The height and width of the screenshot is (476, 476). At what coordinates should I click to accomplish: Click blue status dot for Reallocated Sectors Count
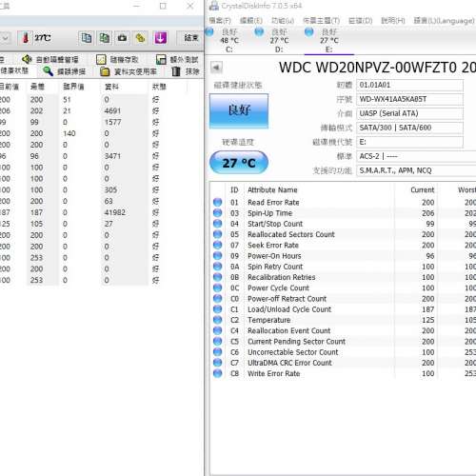tap(218, 234)
